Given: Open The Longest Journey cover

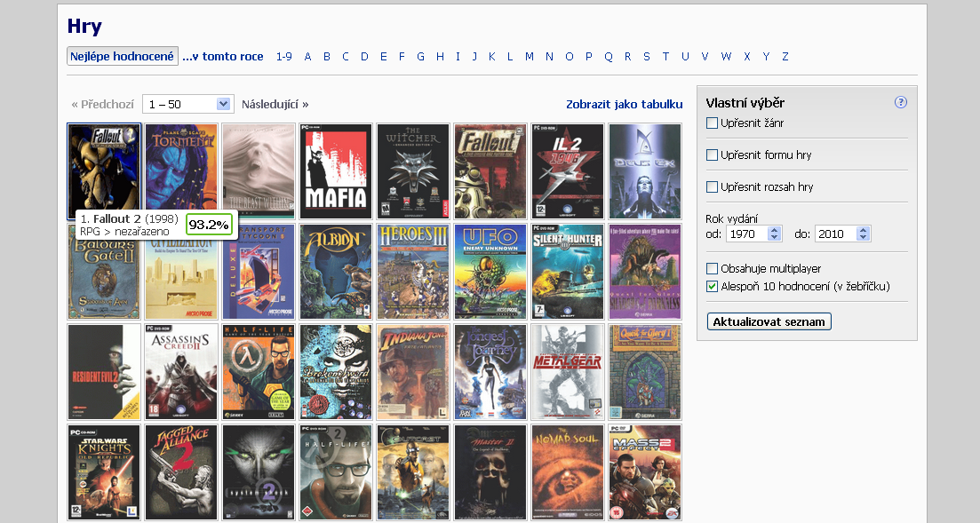Looking at the screenshot, I should [490, 372].
